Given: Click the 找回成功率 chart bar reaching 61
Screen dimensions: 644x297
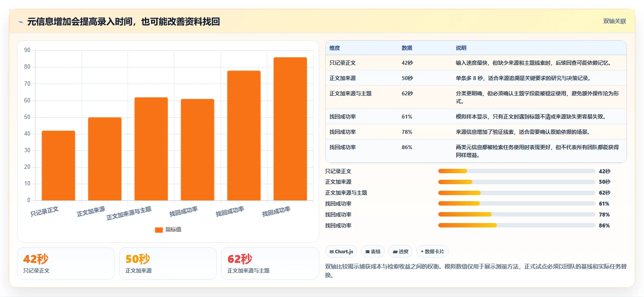Looking at the screenshot, I should tap(197, 150).
